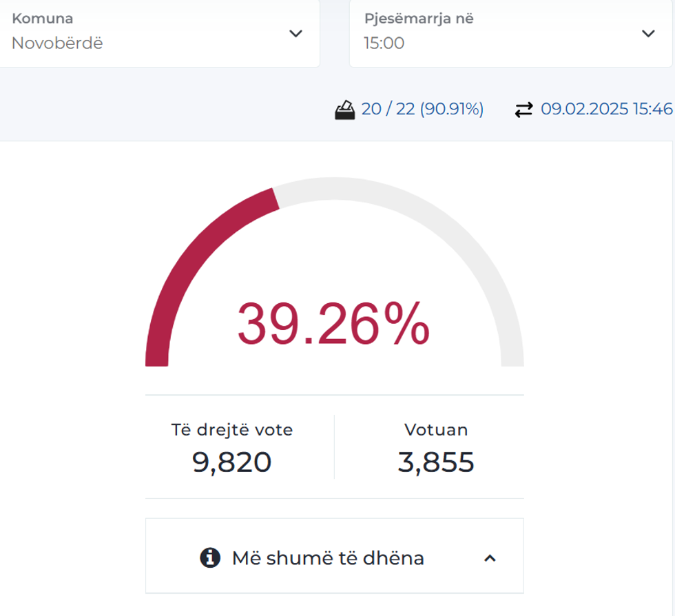Click the Të drejtë vote label
Image resolution: width=675 pixels, height=616 pixels.
[232, 430]
